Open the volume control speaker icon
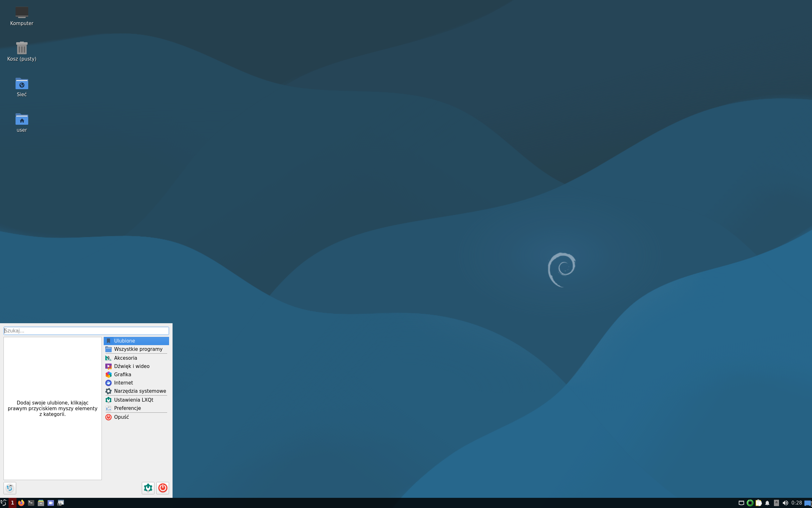Image resolution: width=812 pixels, height=508 pixels. tap(785, 503)
